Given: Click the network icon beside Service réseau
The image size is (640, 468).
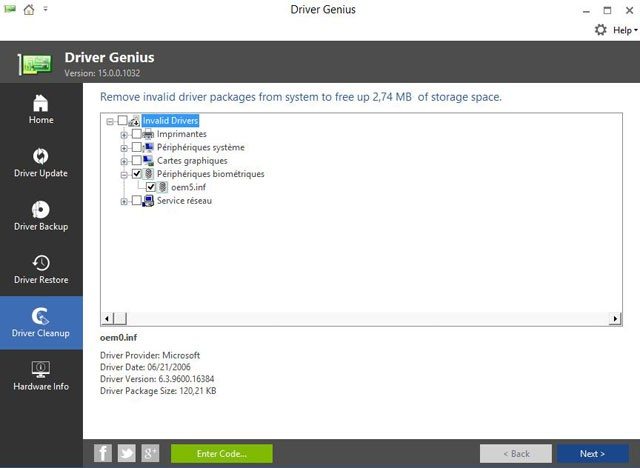Looking at the screenshot, I should tap(148, 201).
